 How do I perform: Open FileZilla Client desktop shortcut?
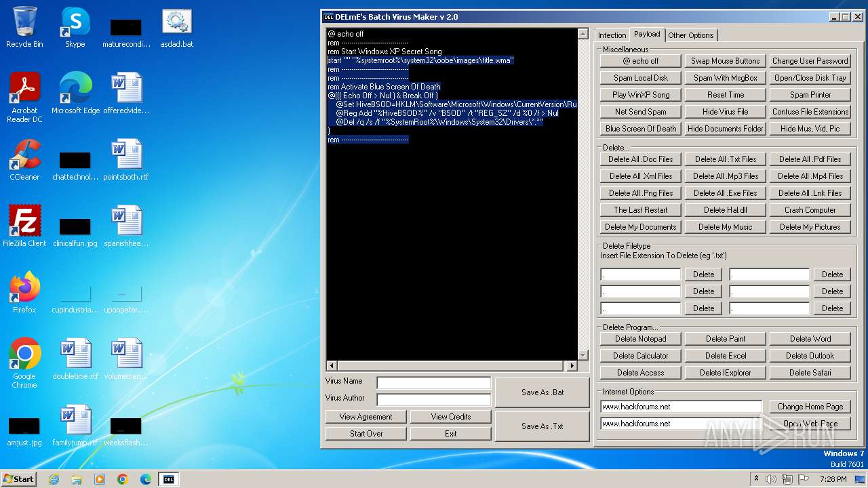[24, 226]
